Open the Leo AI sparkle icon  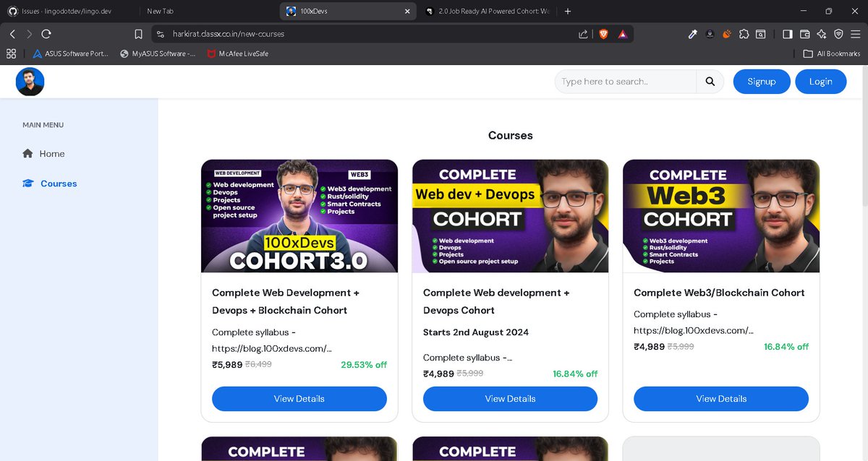pos(821,34)
